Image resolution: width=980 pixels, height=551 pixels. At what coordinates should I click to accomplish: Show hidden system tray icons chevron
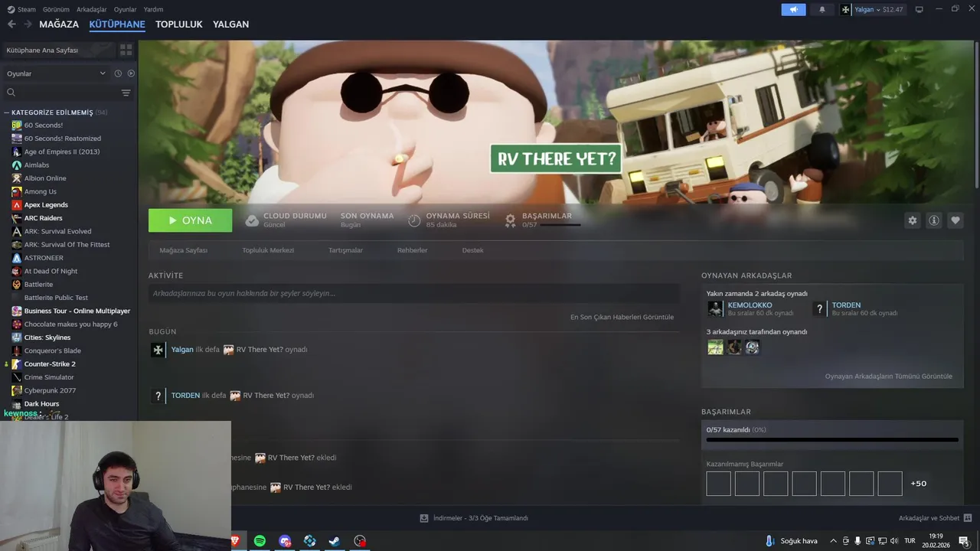(834, 541)
